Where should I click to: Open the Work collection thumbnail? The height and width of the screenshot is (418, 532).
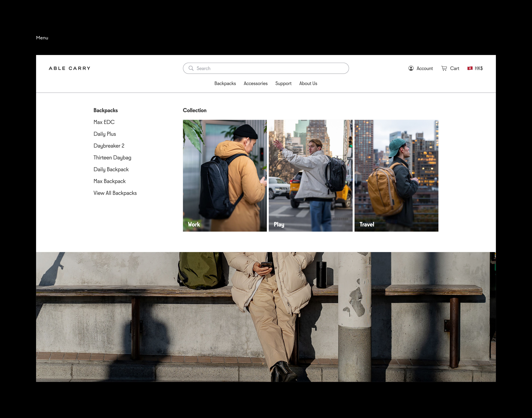tap(225, 176)
